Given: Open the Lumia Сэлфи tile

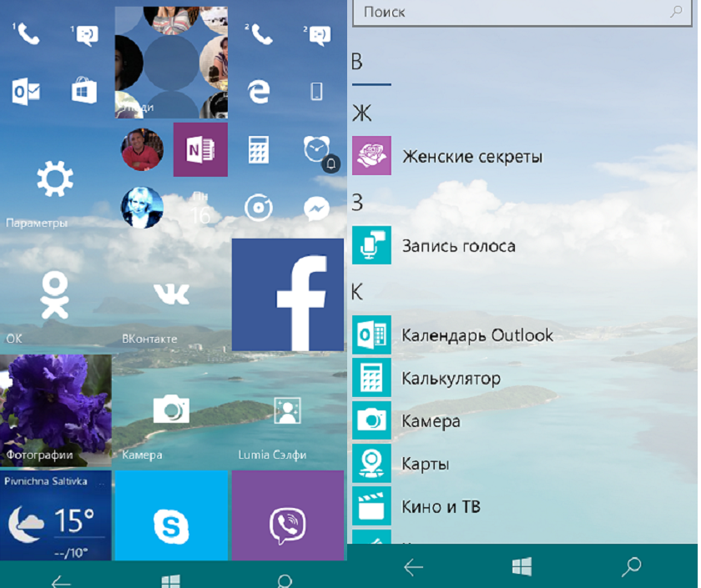Looking at the screenshot, I should 288,411.
